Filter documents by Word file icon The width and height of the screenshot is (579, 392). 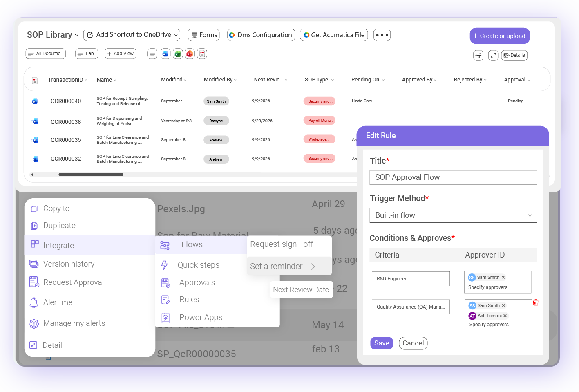165,54
